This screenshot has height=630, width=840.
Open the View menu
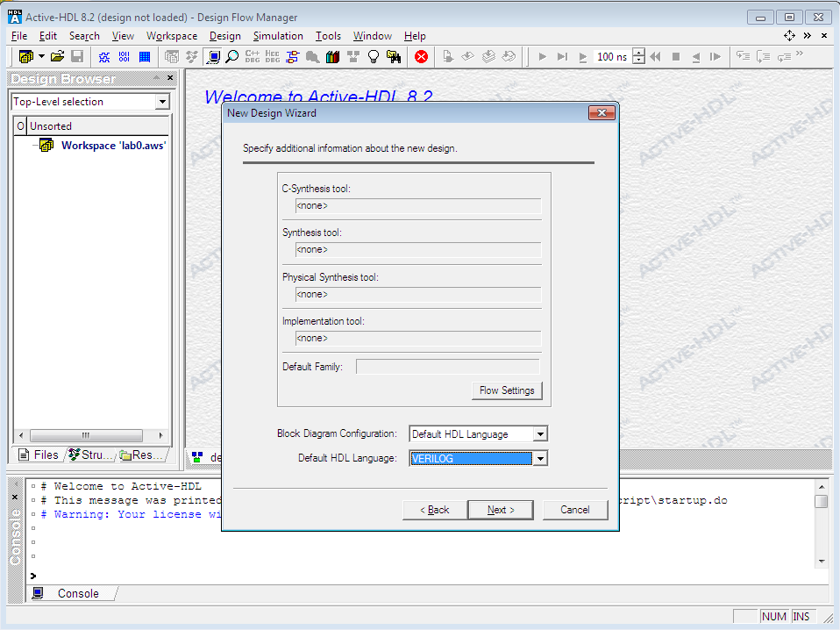coord(123,36)
